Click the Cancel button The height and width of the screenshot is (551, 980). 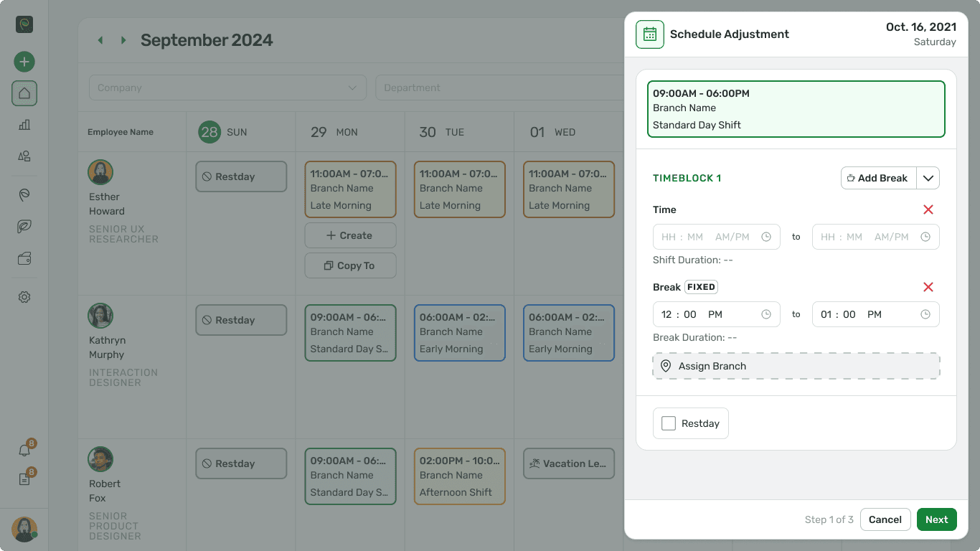(885, 519)
